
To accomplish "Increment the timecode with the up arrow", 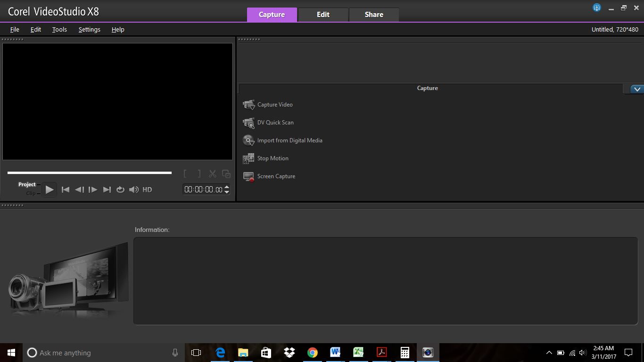I will click(227, 187).
